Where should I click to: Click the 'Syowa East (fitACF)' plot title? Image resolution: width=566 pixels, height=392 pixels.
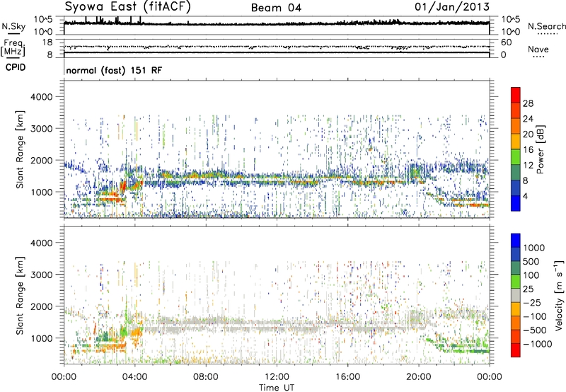pyautogui.click(x=128, y=6)
